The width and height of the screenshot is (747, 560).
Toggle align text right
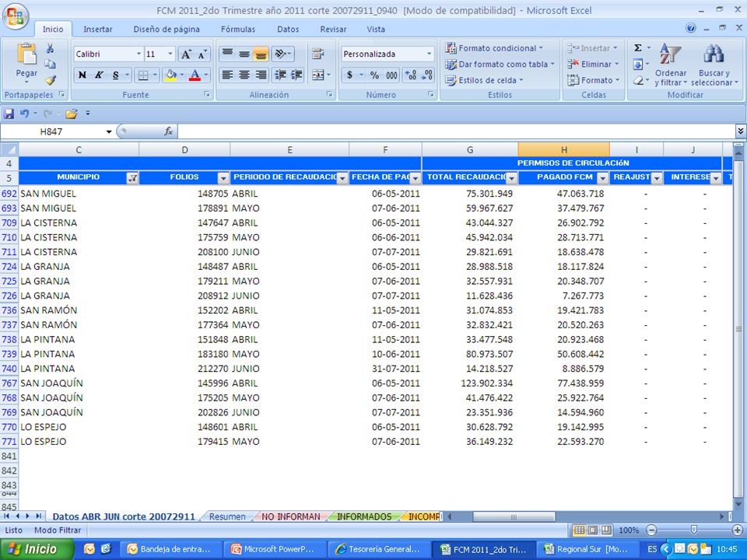click(x=261, y=75)
